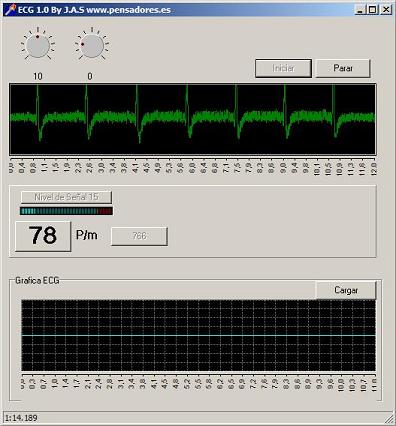
Task: Minimize the ECG 1.0 window
Action: point(360,10)
